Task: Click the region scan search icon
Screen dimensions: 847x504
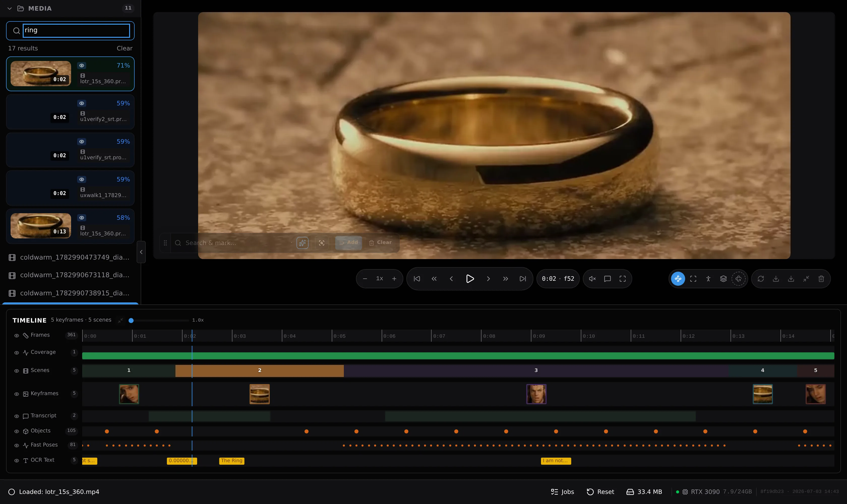Action: [x=321, y=243]
